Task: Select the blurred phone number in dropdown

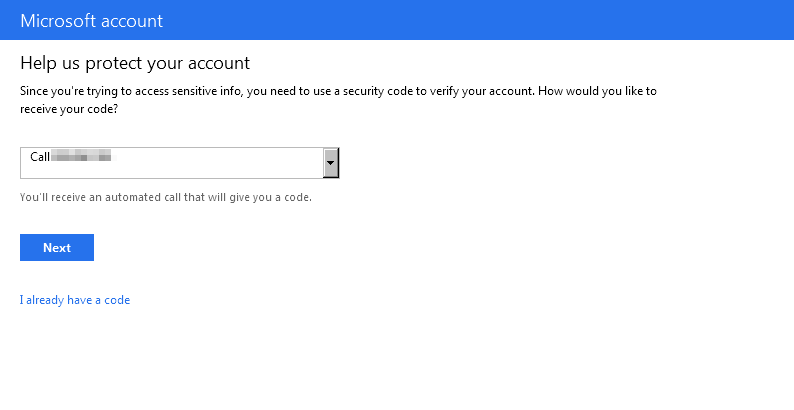Action: click(x=84, y=157)
